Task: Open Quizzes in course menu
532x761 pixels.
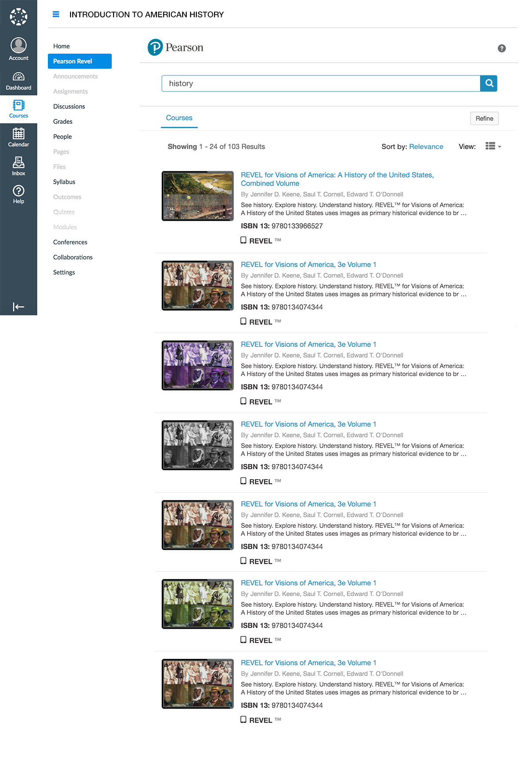Action: coord(64,212)
